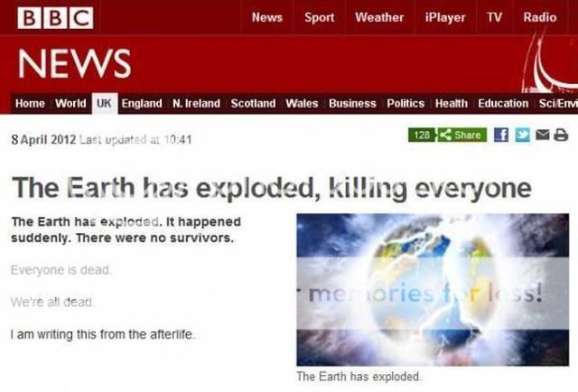The height and width of the screenshot is (392, 578).
Task: Click the exploding Earth article image
Action: click(x=433, y=290)
